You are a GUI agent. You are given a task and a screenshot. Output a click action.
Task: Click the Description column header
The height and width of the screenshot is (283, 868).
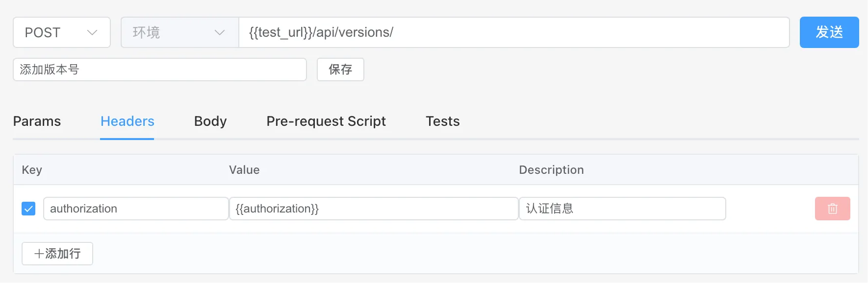tap(551, 170)
